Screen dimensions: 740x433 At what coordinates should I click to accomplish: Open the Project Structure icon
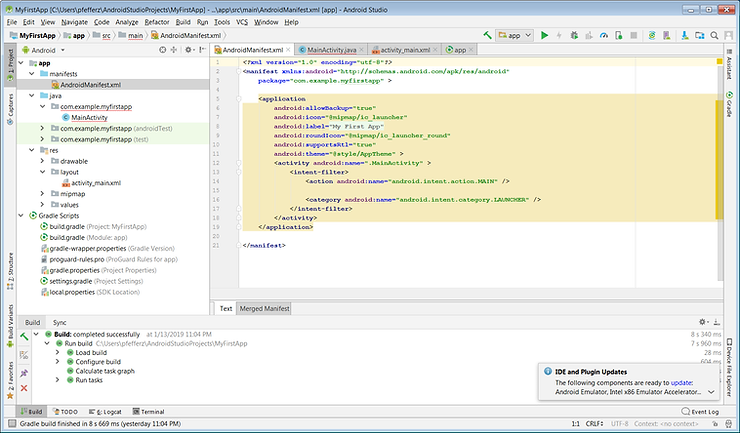700,35
